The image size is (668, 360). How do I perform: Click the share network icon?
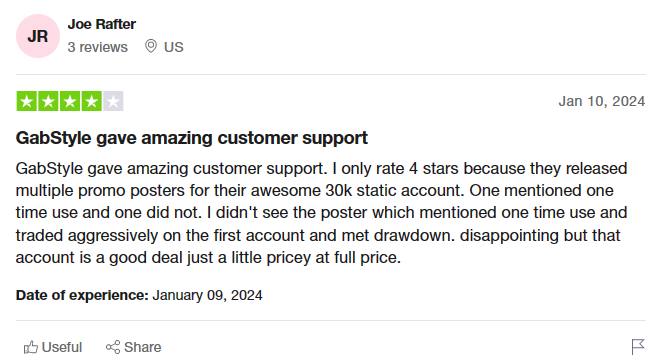tap(113, 347)
